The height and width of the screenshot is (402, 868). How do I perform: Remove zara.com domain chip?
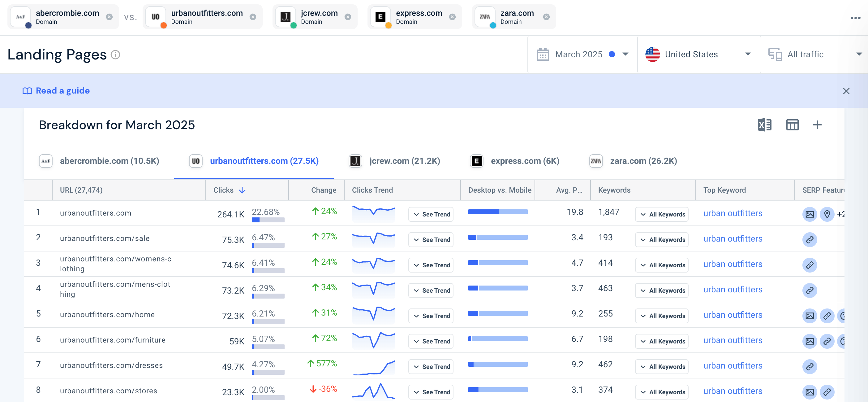pos(547,17)
